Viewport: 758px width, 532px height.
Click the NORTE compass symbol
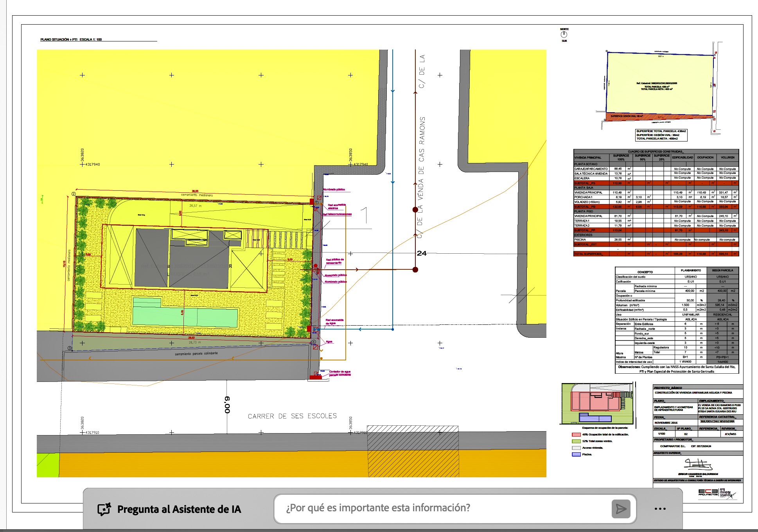coord(564,34)
